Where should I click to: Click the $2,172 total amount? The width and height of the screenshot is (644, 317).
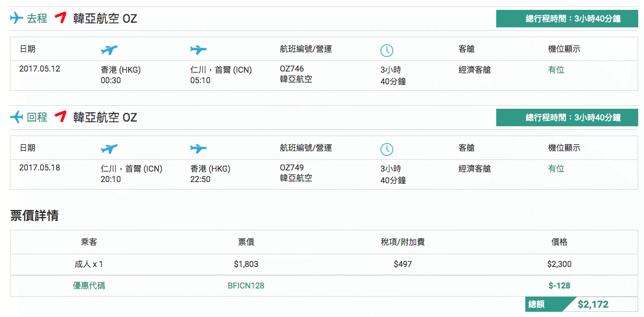[593, 305]
